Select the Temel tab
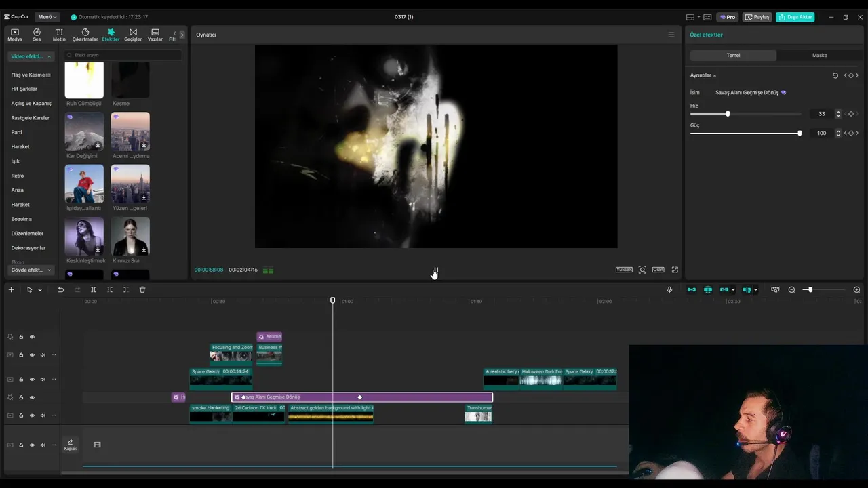The height and width of the screenshot is (488, 868). click(733, 55)
